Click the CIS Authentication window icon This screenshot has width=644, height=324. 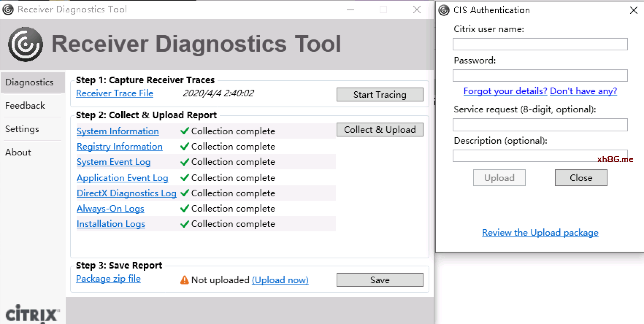[x=444, y=10]
